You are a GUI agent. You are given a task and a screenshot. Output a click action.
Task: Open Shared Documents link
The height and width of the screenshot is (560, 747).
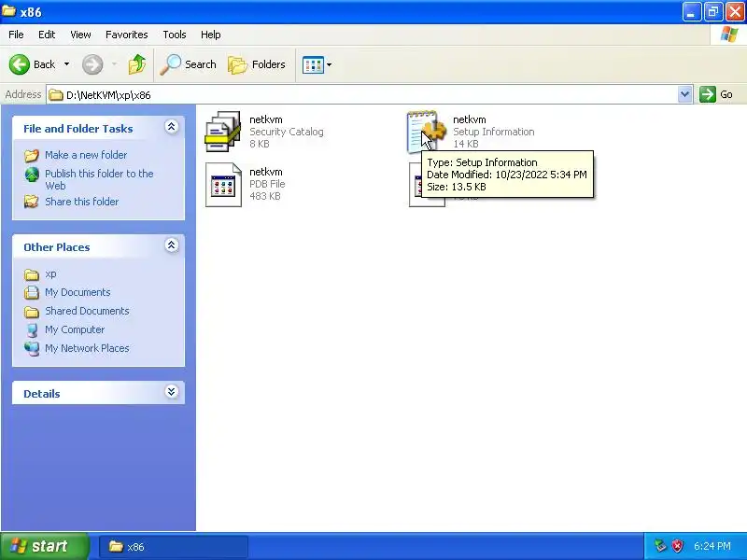pyautogui.click(x=87, y=311)
